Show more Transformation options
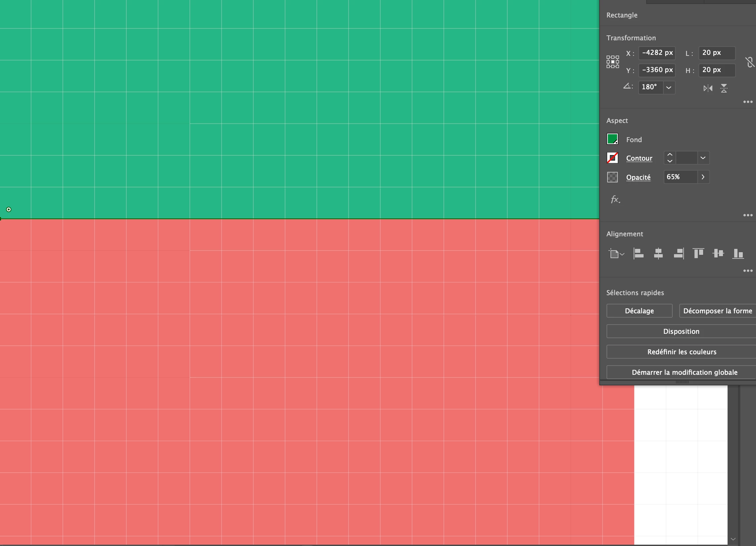Viewport: 756px width, 546px height. point(748,102)
